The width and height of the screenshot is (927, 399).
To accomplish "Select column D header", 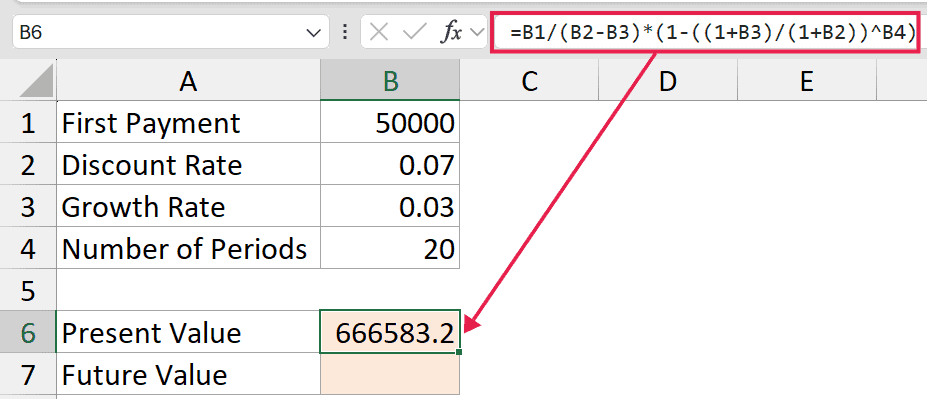I will click(x=667, y=80).
